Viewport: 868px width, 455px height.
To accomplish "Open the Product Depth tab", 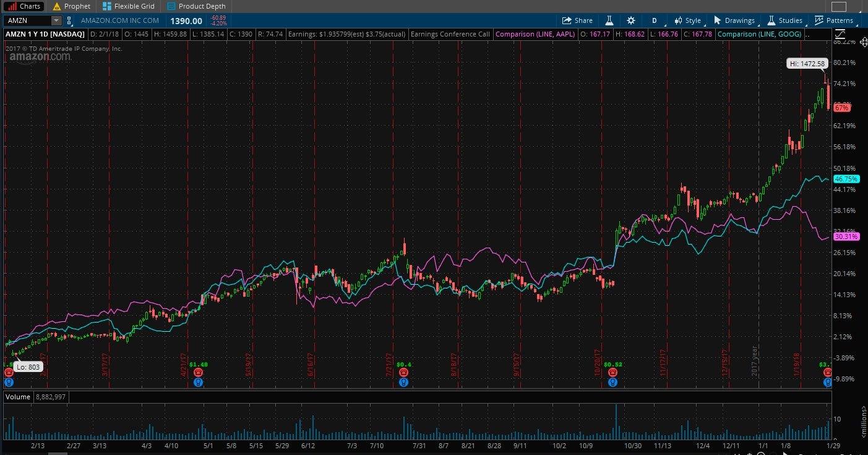I will click(x=196, y=6).
